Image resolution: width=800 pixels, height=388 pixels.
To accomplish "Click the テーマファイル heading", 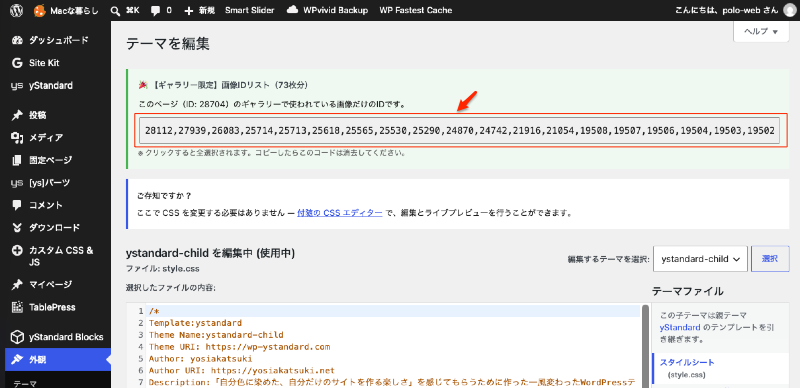I will point(687,292).
